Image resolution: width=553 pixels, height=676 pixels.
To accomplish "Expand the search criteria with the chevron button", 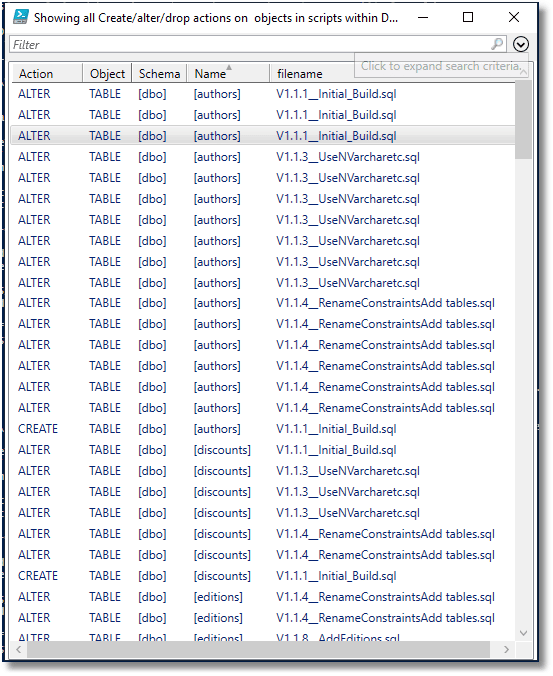I will pos(521,44).
